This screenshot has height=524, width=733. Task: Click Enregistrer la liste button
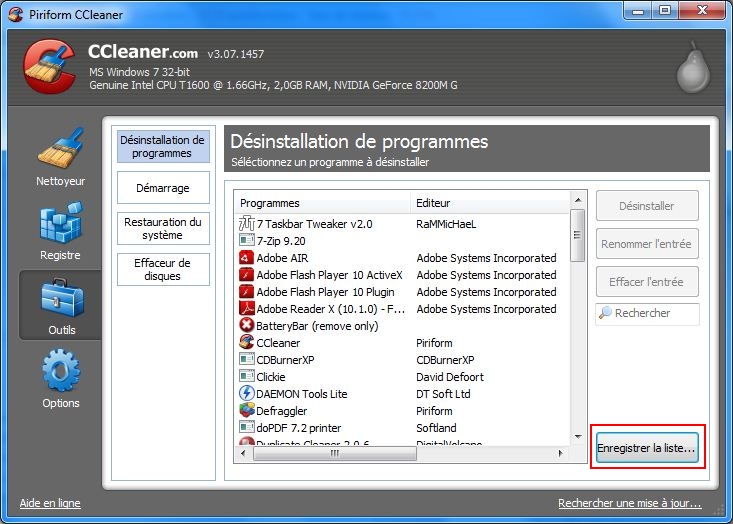(647, 448)
